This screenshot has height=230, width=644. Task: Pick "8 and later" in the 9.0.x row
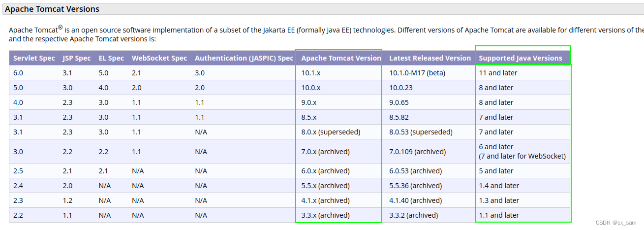[x=496, y=102]
